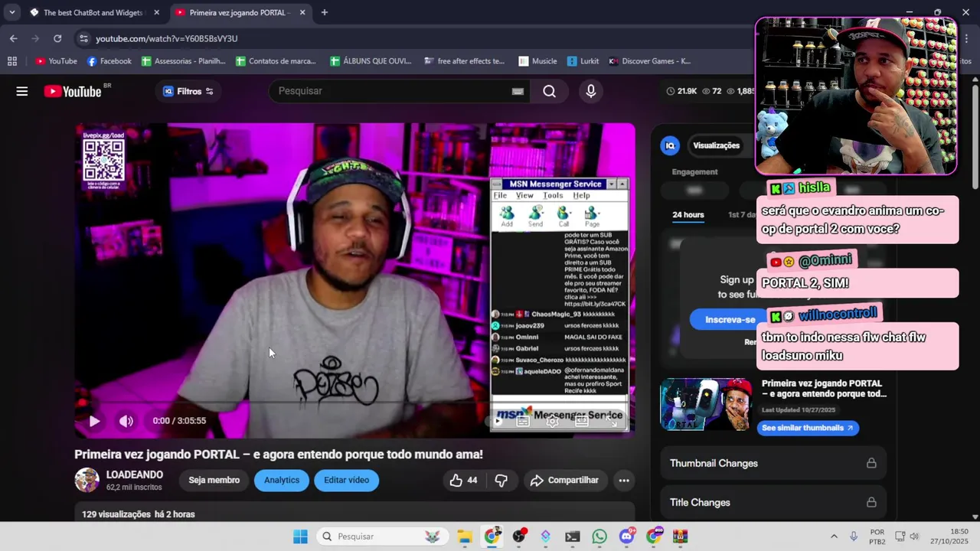The height and width of the screenshot is (551, 980).
Task: Click the Seja membro button
Action: point(214,480)
